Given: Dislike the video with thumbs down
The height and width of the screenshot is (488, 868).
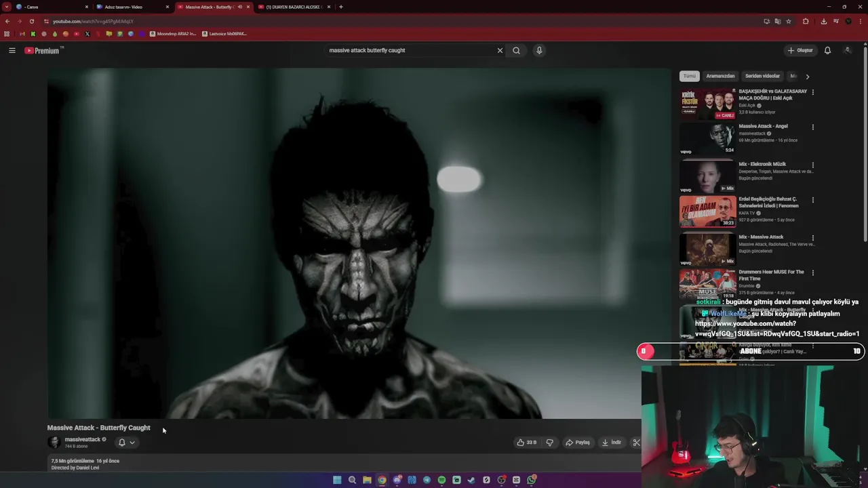Looking at the screenshot, I should 550,443.
